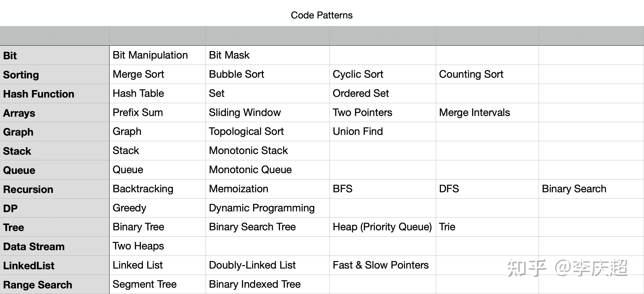Select the Ordered Set cell

[361, 93]
